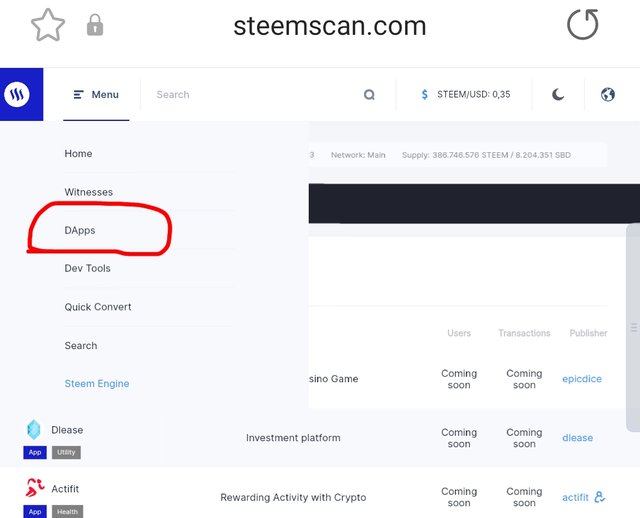Click the padlock security icon

(x=95, y=25)
